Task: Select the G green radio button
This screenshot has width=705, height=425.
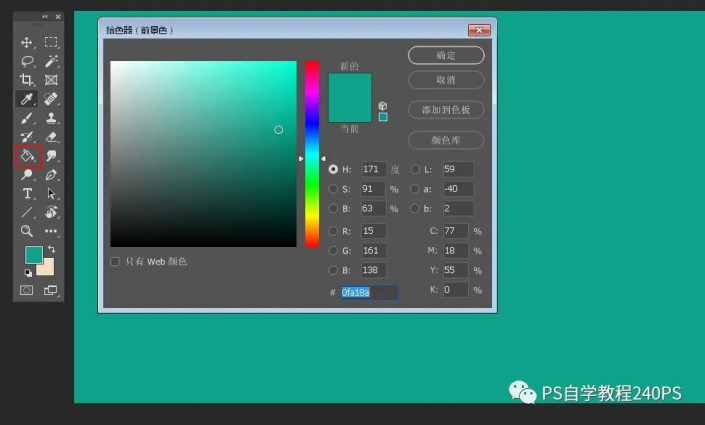Action: pyautogui.click(x=333, y=251)
